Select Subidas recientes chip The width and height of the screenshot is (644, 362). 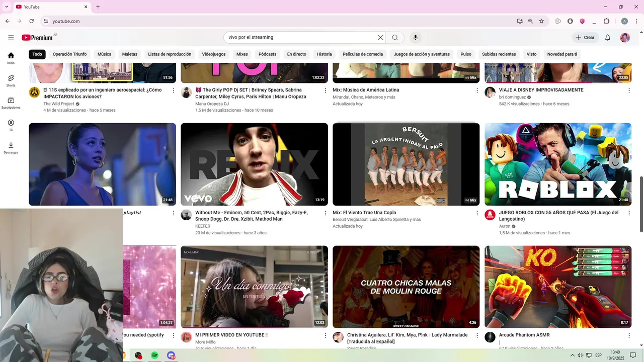pyautogui.click(x=499, y=54)
